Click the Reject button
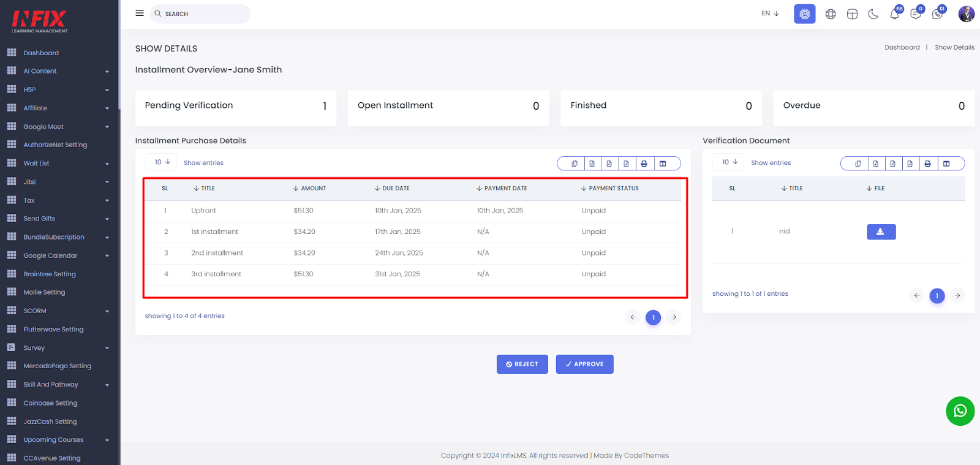 (522, 364)
